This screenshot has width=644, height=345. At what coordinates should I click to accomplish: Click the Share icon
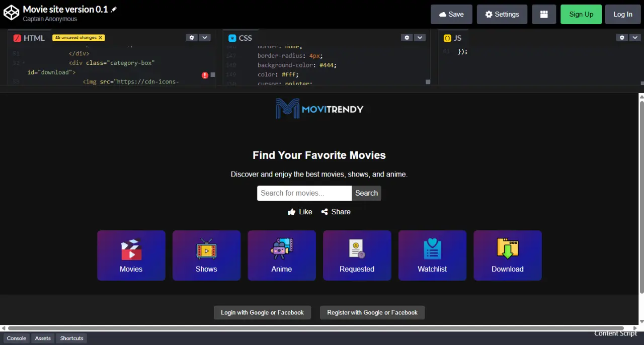325,212
